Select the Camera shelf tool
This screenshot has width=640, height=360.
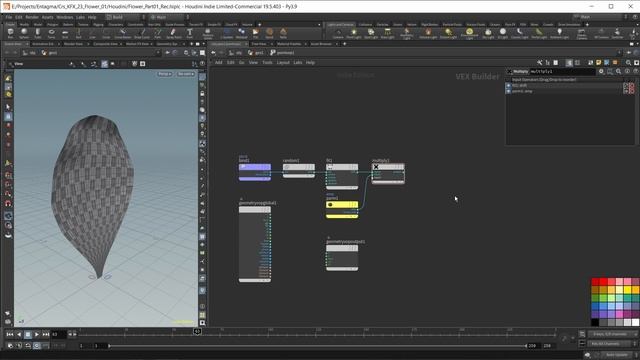[338, 33]
